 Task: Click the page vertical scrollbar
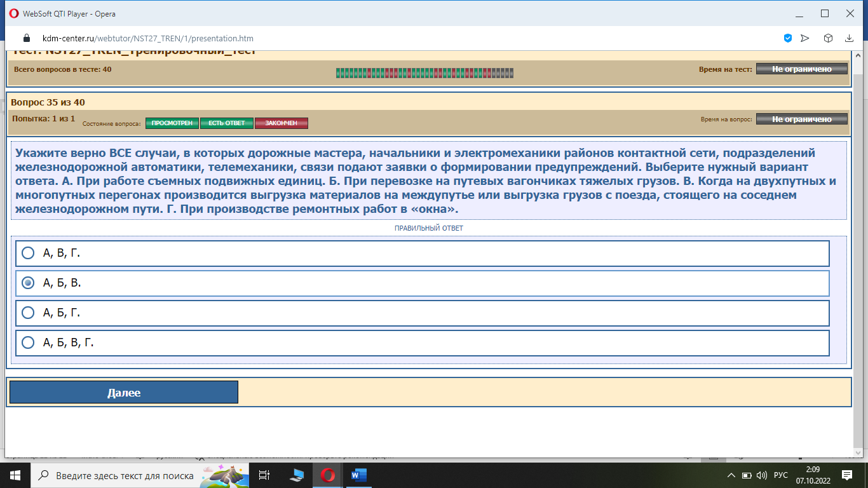[x=858, y=254]
